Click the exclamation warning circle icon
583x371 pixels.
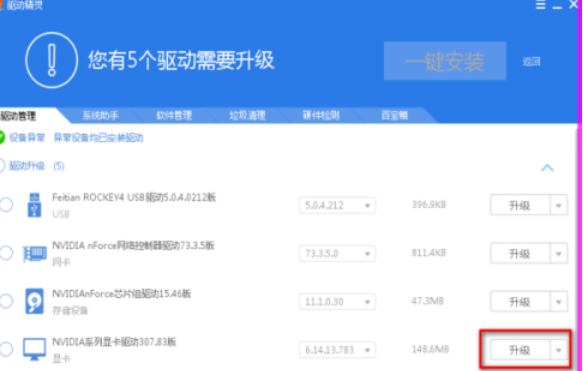(52, 60)
